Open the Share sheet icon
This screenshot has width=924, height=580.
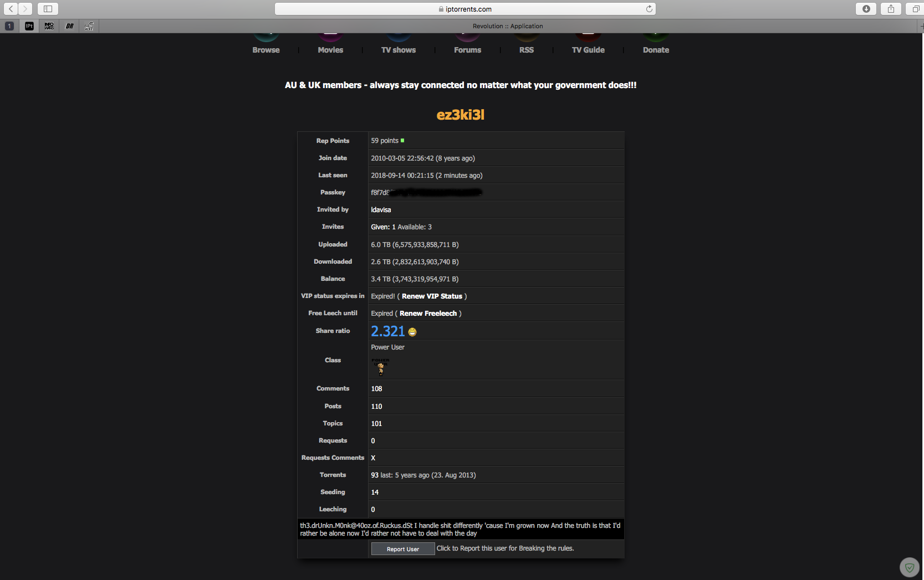(891, 9)
